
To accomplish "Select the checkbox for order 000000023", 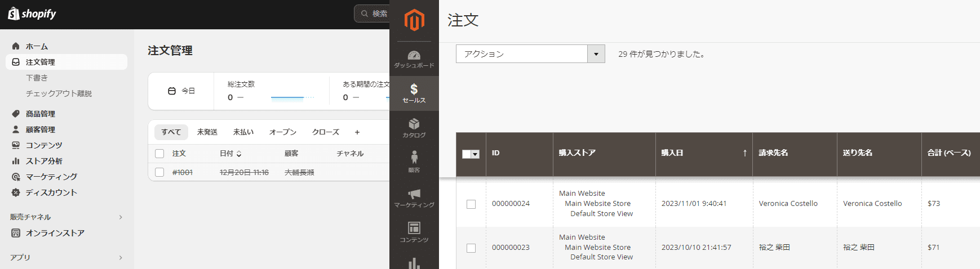I will (x=471, y=248).
